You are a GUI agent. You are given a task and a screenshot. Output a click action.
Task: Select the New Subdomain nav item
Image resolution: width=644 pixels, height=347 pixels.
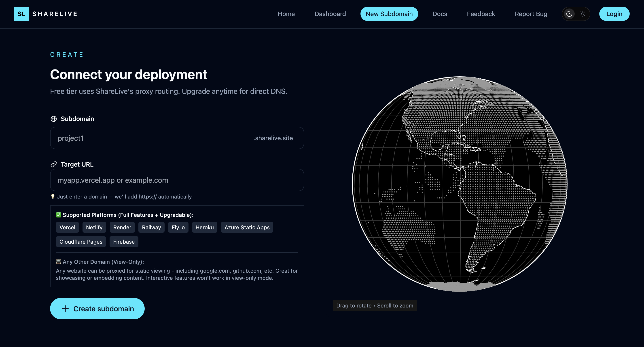tap(389, 14)
